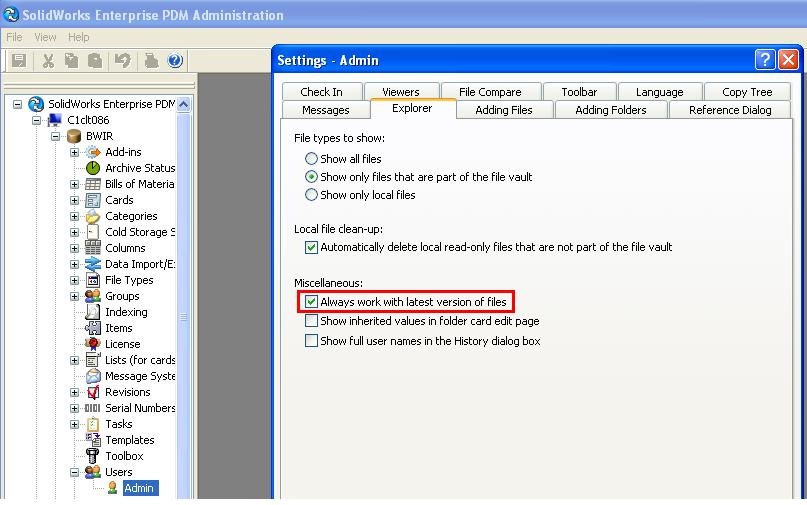Select the Message System envelope icon
807x505 pixels.
click(93, 376)
